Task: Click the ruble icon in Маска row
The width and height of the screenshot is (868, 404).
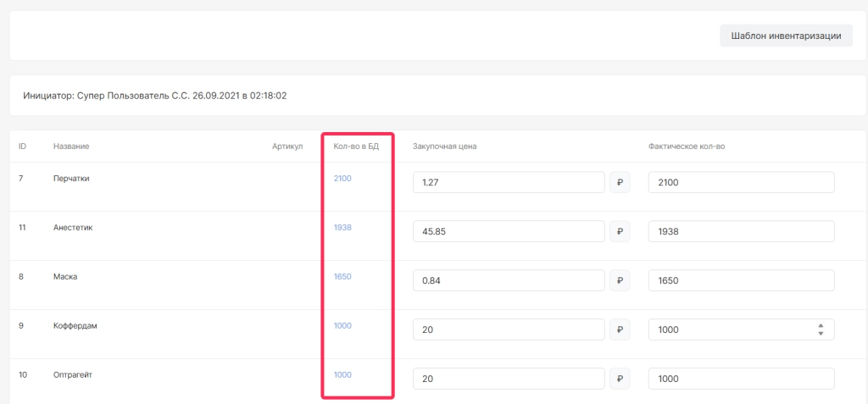Action: pos(620,281)
